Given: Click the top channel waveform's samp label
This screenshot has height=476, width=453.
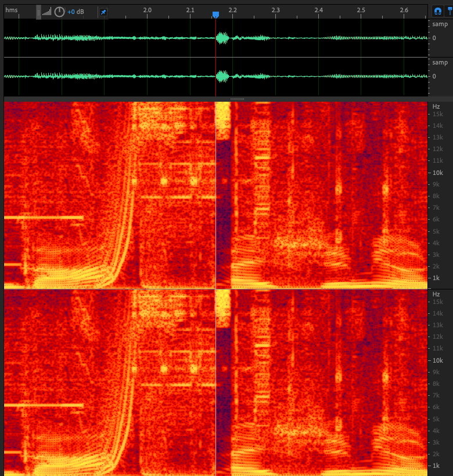Looking at the screenshot, I should tap(440, 24).
